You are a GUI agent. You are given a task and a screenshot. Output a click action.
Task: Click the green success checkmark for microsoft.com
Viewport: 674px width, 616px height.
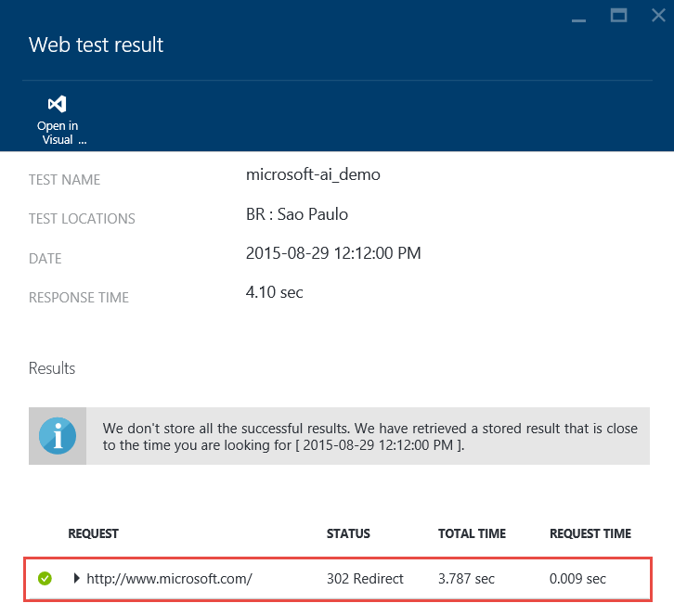point(45,579)
